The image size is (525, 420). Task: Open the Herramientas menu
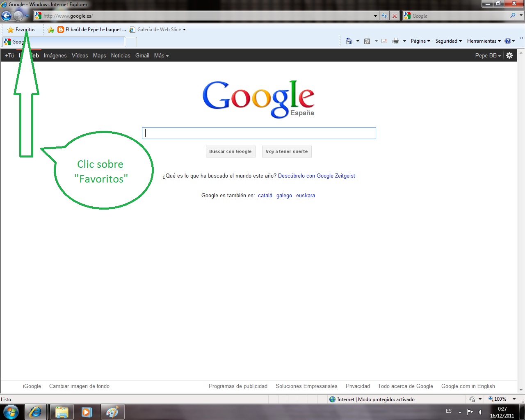(x=484, y=41)
